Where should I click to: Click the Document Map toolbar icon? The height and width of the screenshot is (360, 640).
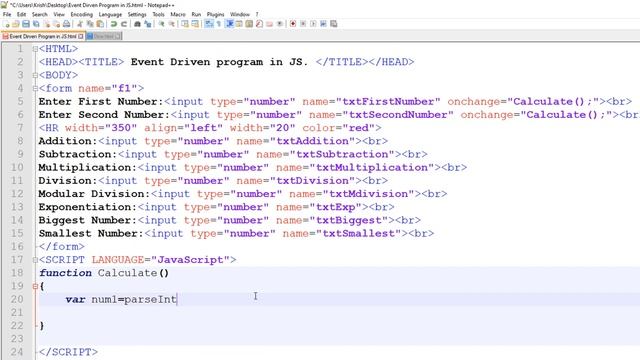[249, 24]
